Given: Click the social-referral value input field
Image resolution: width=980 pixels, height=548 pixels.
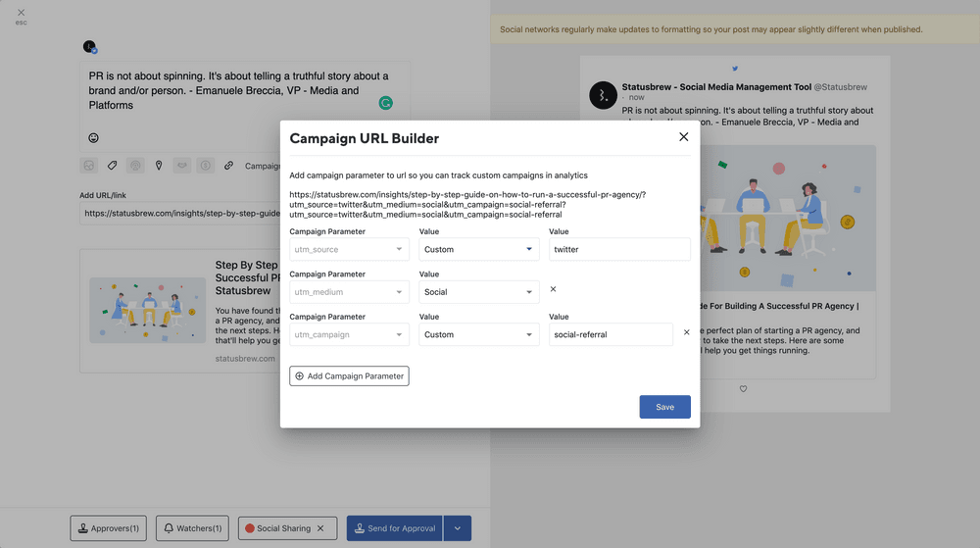Looking at the screenshot, I should tap(611, 335).
